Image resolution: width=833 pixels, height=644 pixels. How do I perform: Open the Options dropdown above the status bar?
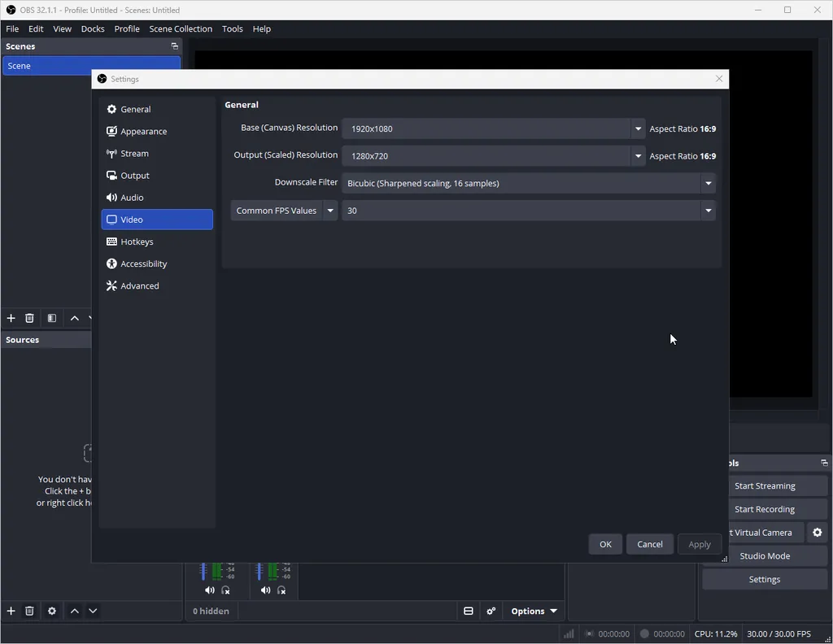pos(533,611)
